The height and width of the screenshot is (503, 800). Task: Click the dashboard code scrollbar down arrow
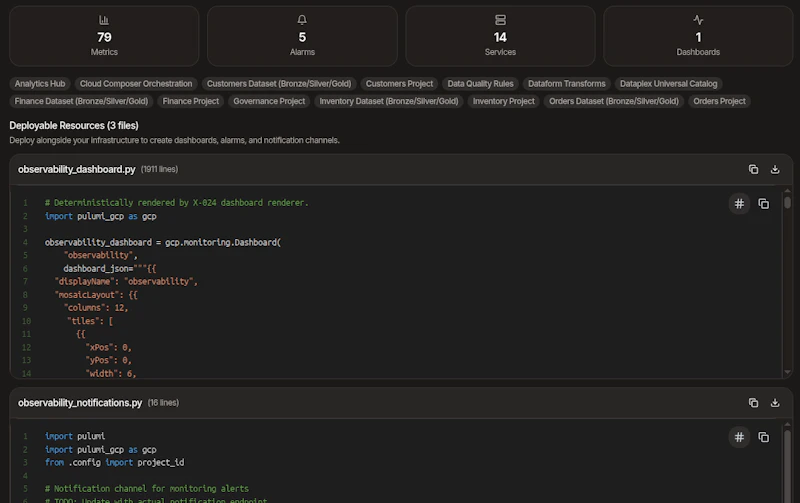787,372
